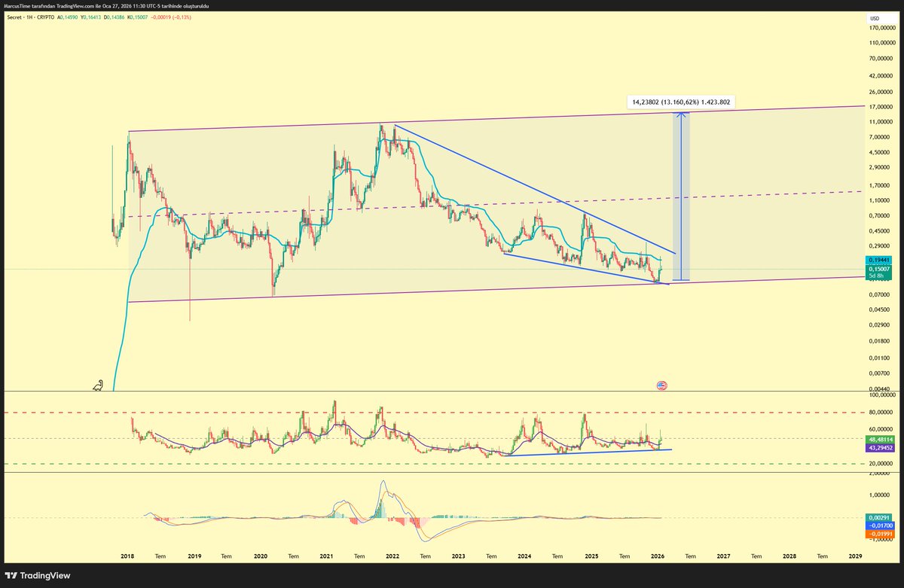Click the 42,00000 price axis label
The image size is (904, 588).
pos(881,76)
